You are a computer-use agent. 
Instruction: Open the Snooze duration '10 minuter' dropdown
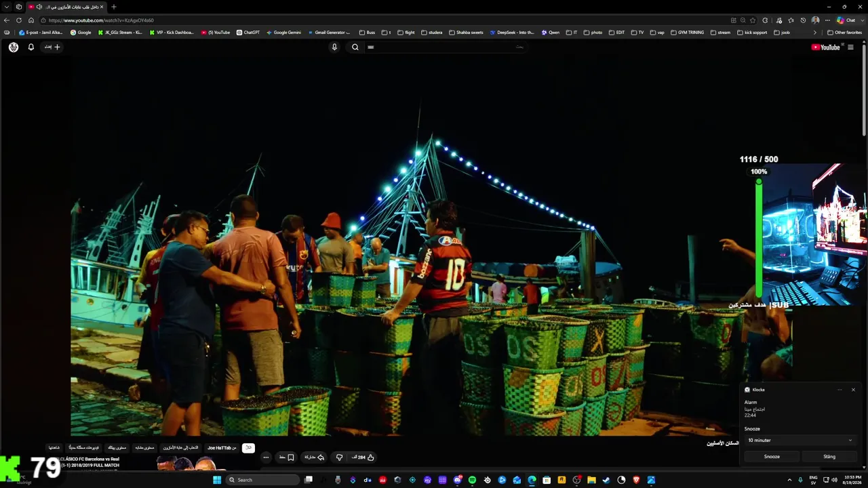coord(800,441)
